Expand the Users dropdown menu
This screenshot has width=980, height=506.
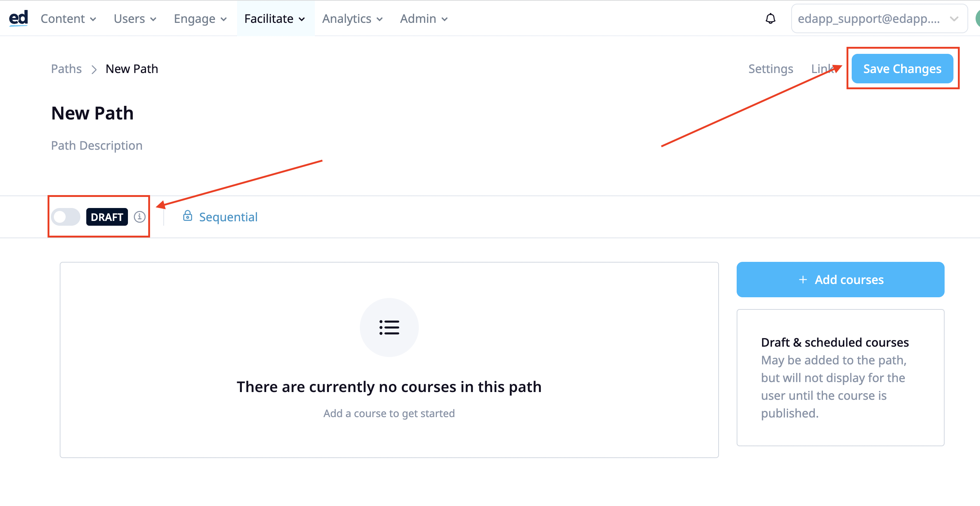[135, 18]
